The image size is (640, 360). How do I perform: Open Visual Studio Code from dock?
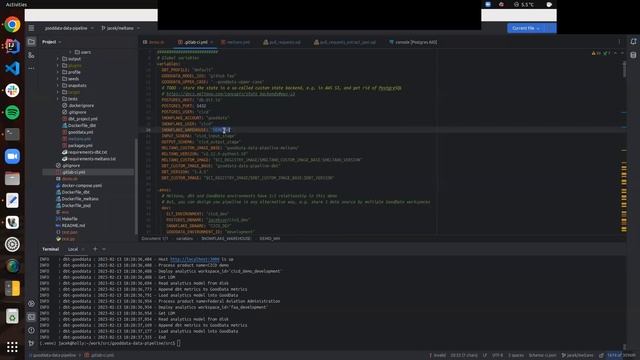(12, 69)
